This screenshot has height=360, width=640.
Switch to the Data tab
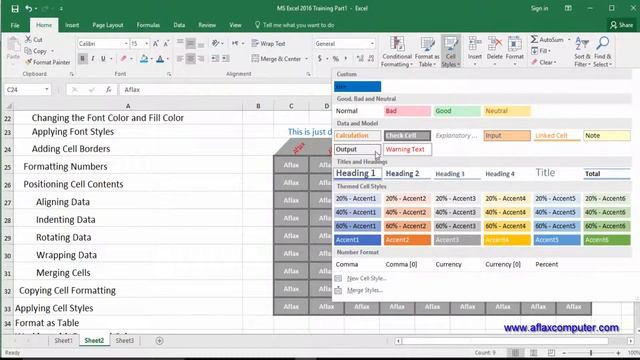coord(179,25)
